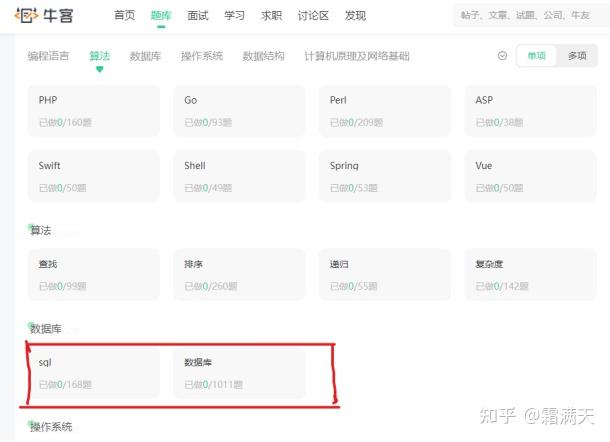Open the Go question card
610x442 pixels.
(x=239, y=111)
